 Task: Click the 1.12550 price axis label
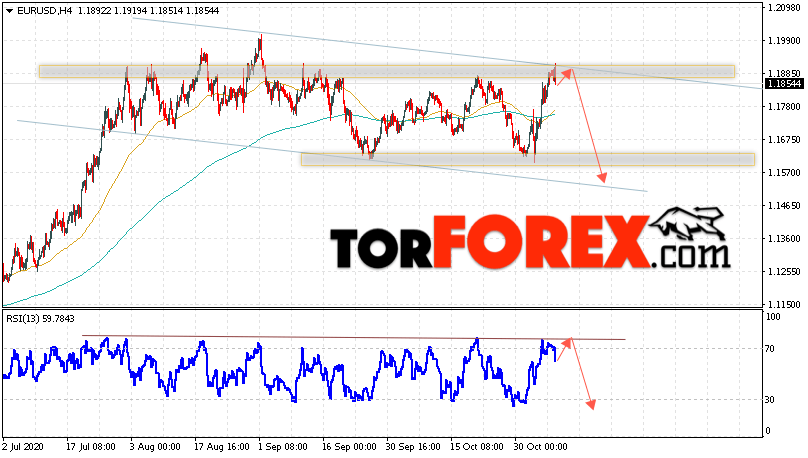coord(784,272)
